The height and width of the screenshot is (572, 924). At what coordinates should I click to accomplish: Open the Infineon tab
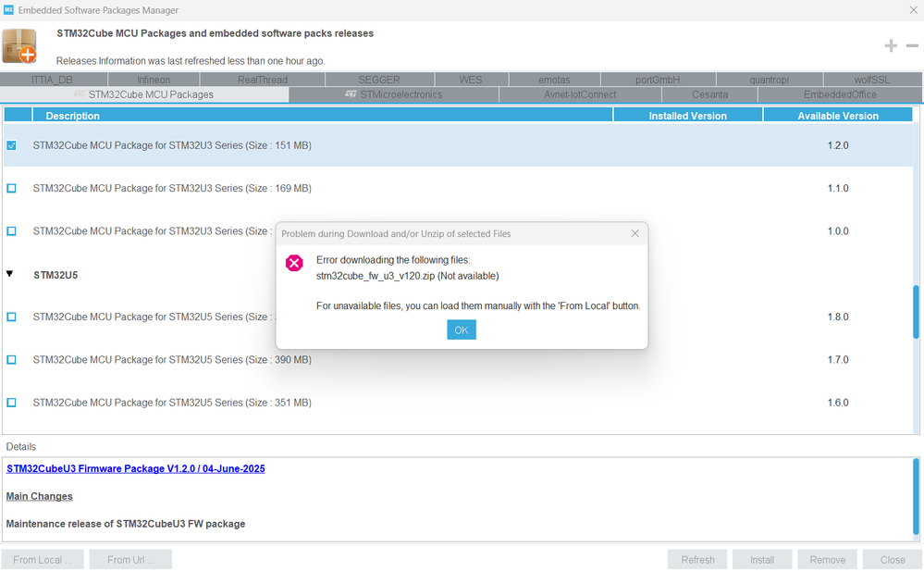click(154, 80)
